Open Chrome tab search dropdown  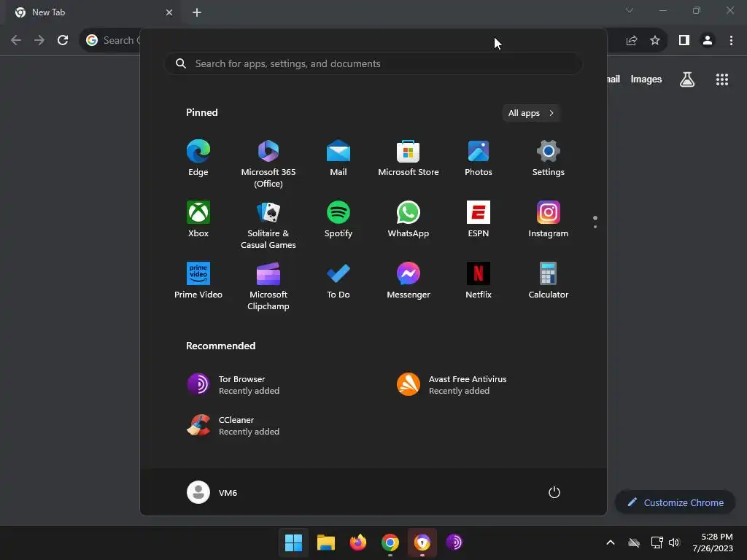[x=630, y=10]
